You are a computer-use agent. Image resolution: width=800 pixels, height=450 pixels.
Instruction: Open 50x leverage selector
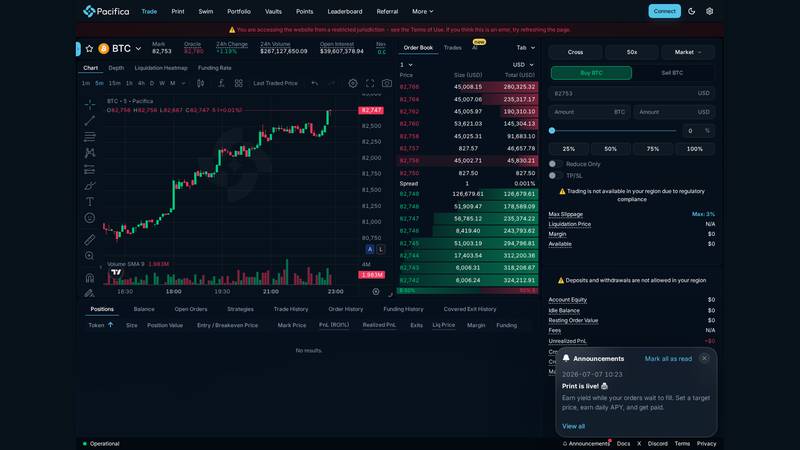[x=632, y=52]
